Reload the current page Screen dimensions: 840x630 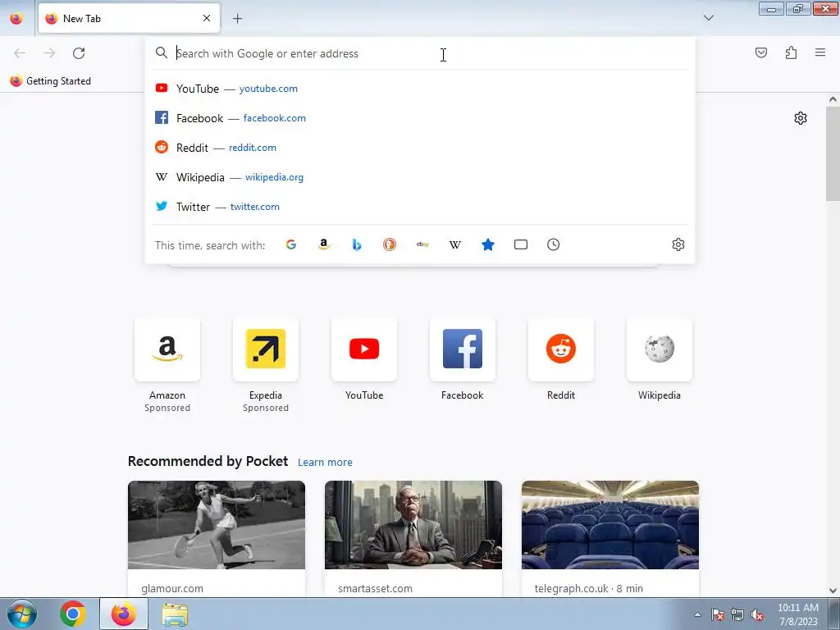[x=79, y=53]
